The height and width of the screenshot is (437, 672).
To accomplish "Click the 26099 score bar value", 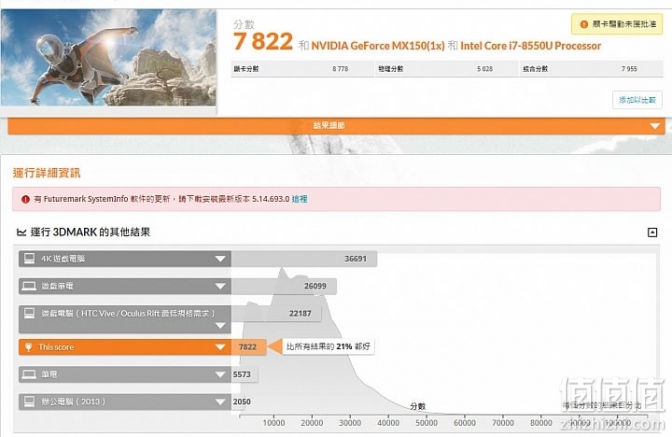I will 315,286.
